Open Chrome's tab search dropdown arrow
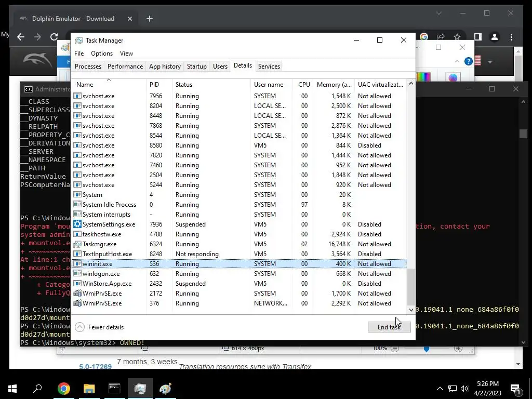Viewport: 532px width, 399px height. click(438, 13)
